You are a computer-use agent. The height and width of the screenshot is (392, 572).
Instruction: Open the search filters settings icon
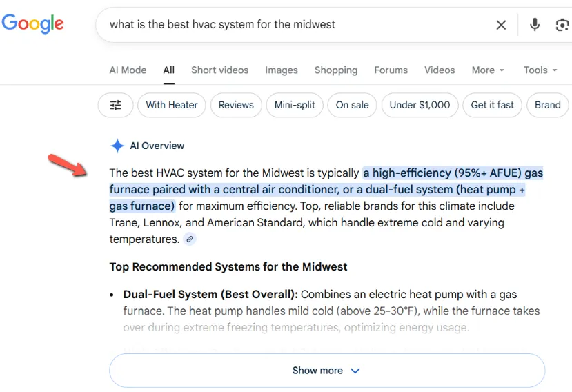[116, 105]
